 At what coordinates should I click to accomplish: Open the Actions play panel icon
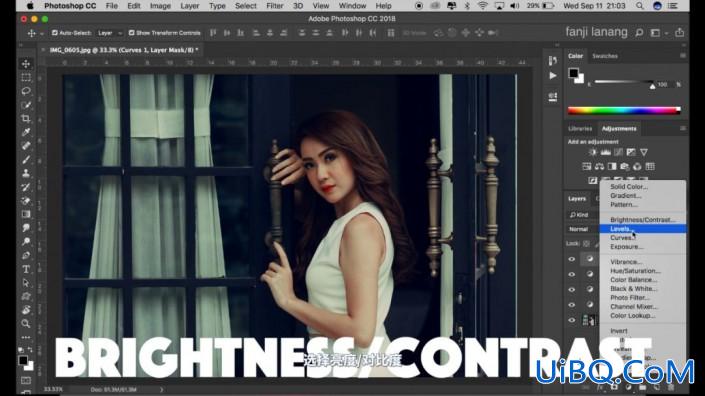pyautogui.click(x=553, y=76)
